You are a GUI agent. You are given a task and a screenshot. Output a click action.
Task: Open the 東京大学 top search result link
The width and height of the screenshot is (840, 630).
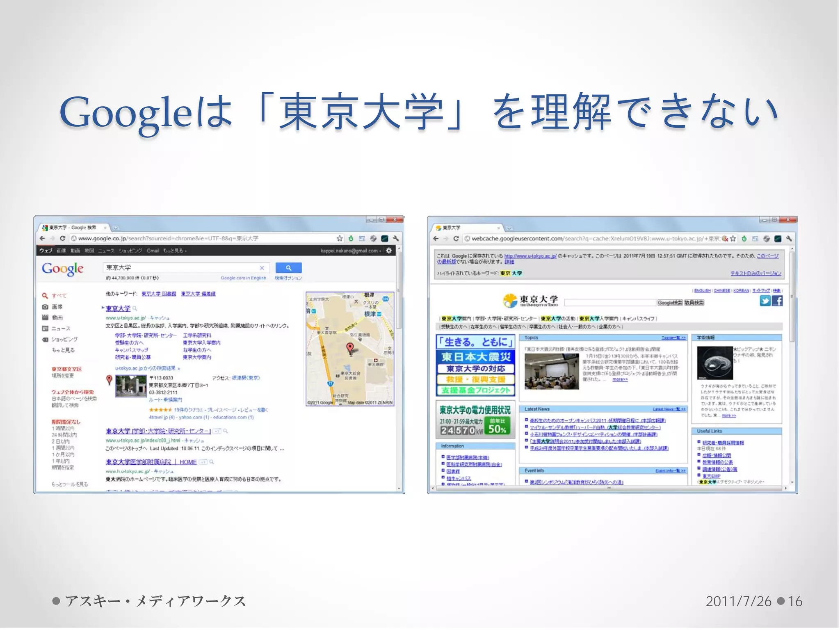(118, 308)
